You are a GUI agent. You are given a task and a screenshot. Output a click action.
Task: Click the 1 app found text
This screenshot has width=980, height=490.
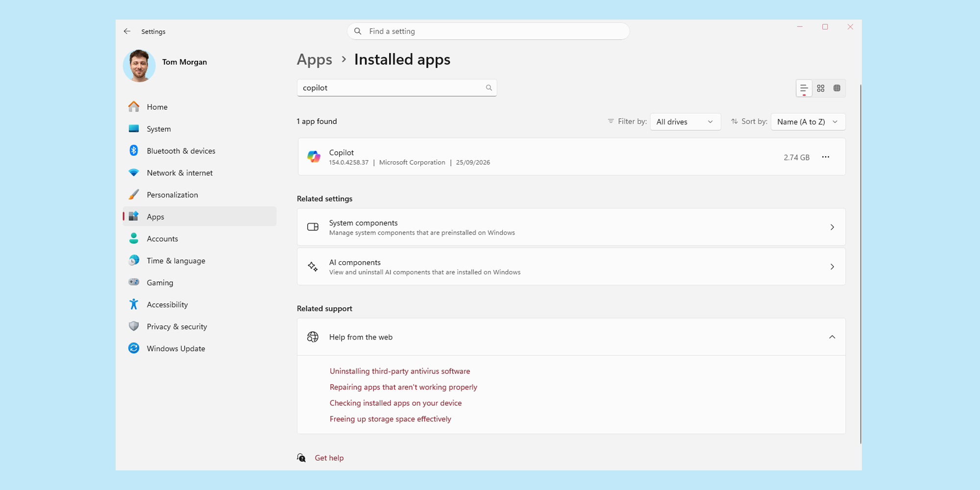pyautogui.click(x=317, y=122)
